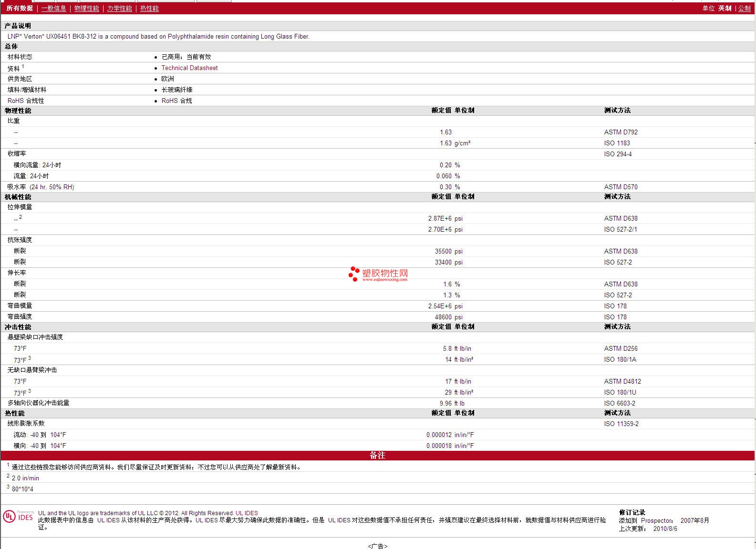Click the ASTM D792 test method
Viewport: 756px width, 549px height.
pyautogui.click(x=621, y=132)
